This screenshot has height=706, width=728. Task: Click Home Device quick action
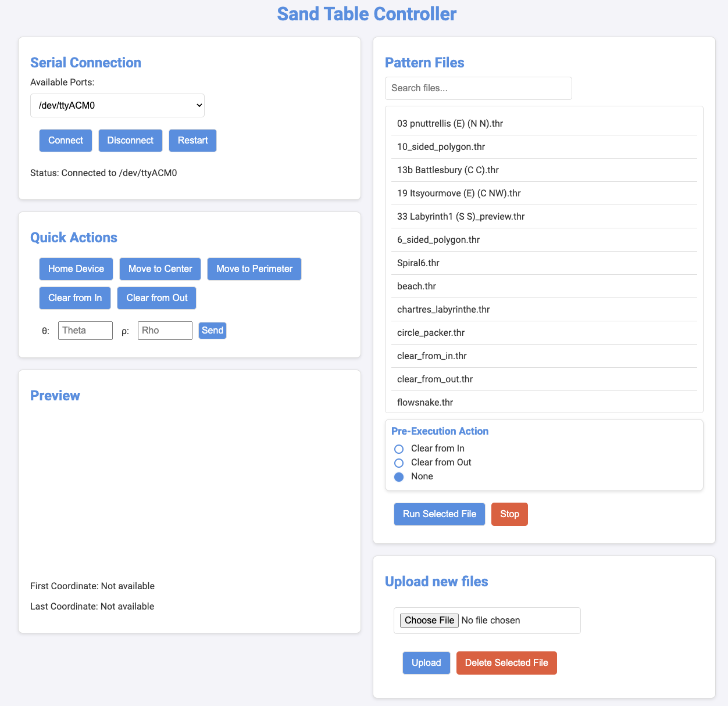click(76, 269)
